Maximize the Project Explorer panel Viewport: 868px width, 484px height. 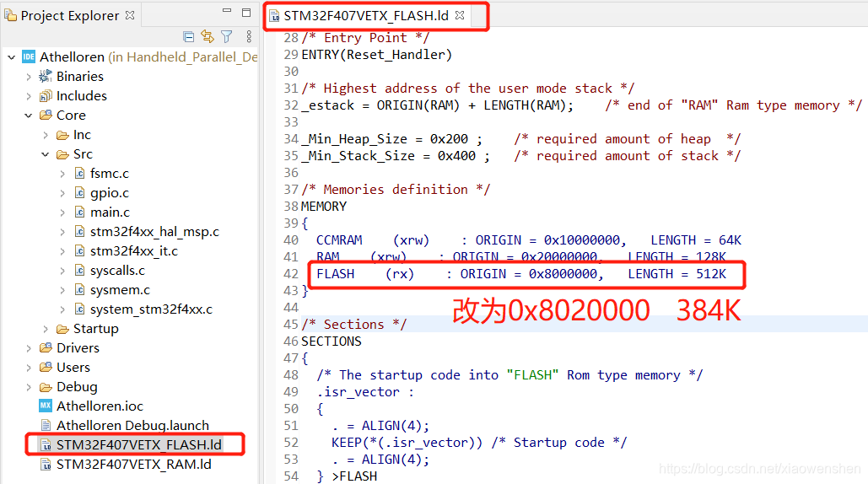[246, 12]
